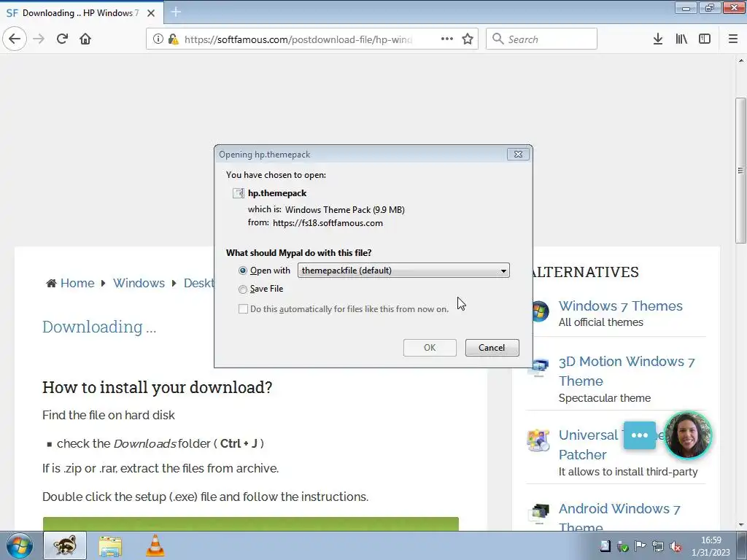
Task: Click the page vertical scrollbar thumb
Action: [740, 171]
